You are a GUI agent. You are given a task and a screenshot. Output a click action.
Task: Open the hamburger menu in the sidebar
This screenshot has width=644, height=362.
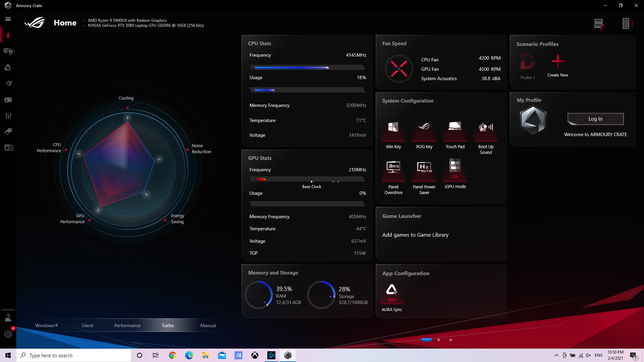click(8, 19)
